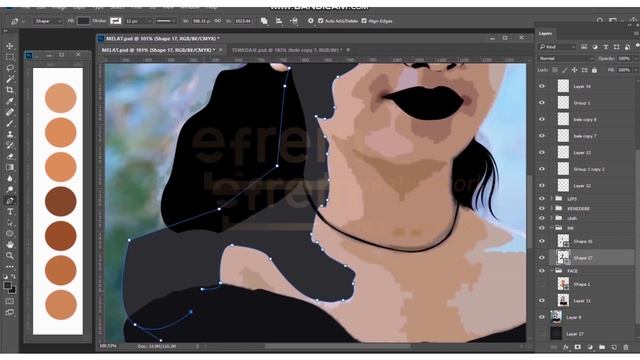The width and height of the screenshot is (640, 360).
Task: Select the Type tool
Action: tap(10, 211)
